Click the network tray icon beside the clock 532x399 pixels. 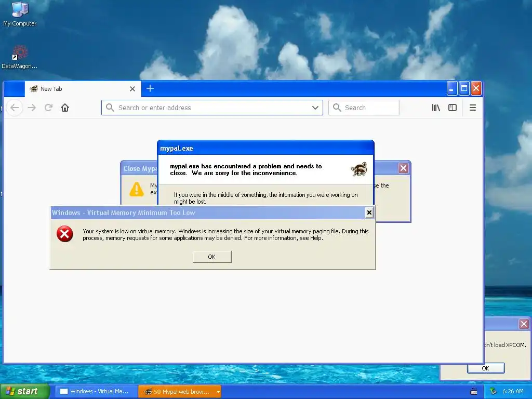pos(494,391)
